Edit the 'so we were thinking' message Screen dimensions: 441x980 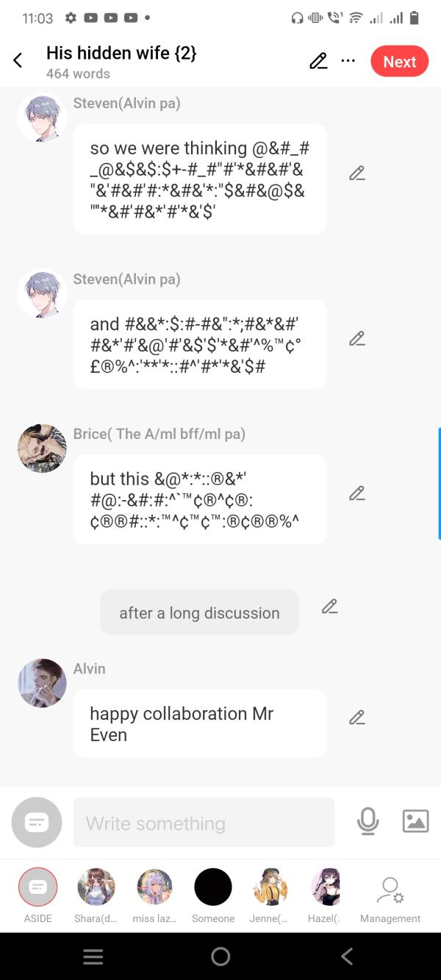[x=357, y=174]
